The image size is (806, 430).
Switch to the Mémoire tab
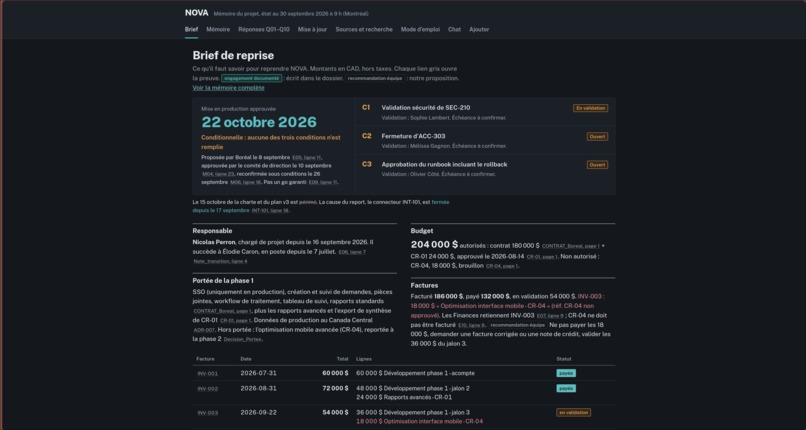pyautogui.click(x=218, y=29)
